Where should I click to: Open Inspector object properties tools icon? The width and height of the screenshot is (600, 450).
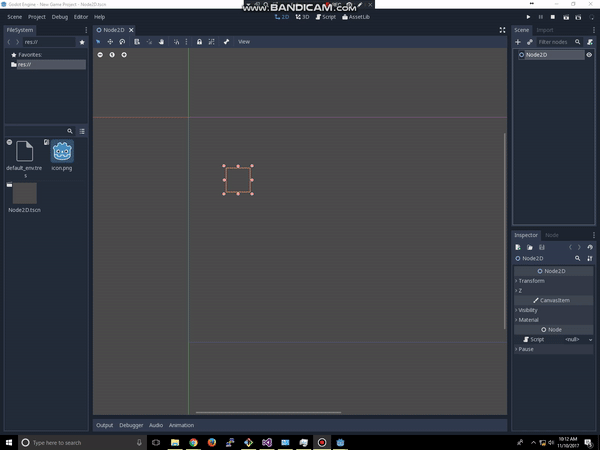pos(590,258)
